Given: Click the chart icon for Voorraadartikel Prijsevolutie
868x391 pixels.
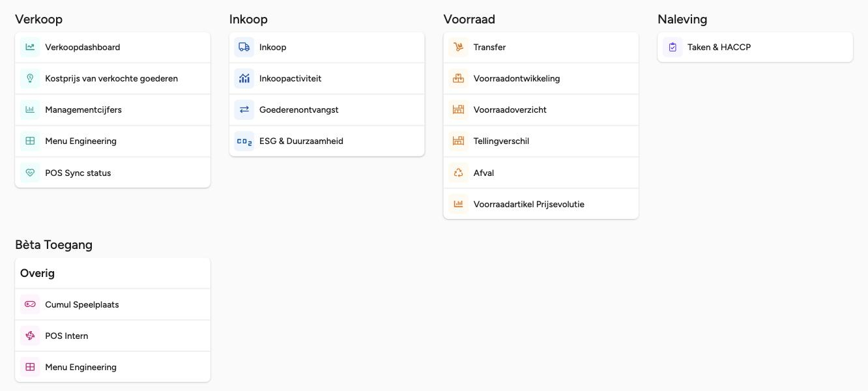Looking at the screenshot, I should click(x=459, y=204).
